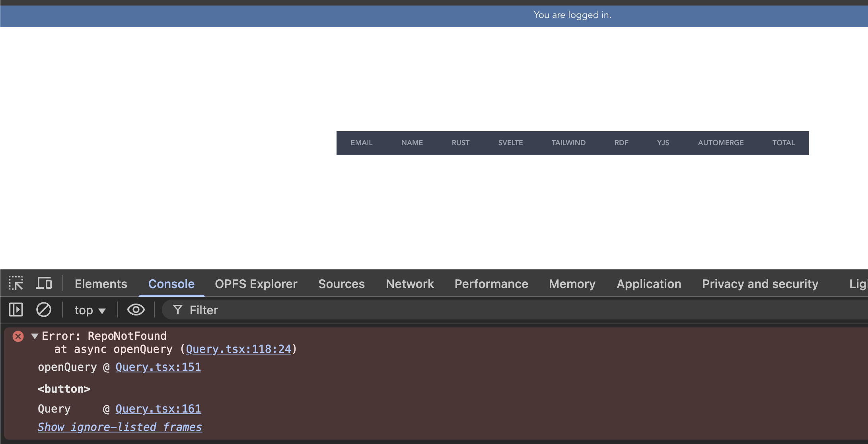Activate the inspect element picker icon
The image size is (868, 444).
[x=16, y=283]
